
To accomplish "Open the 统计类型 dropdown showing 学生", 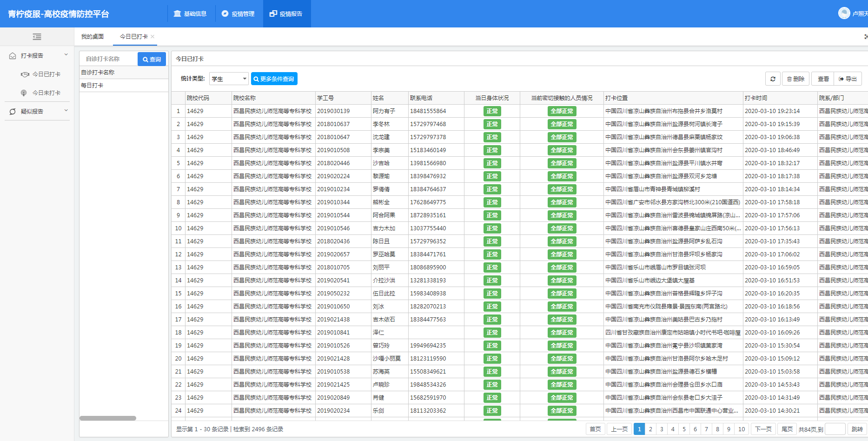I will tap(229, 79).
